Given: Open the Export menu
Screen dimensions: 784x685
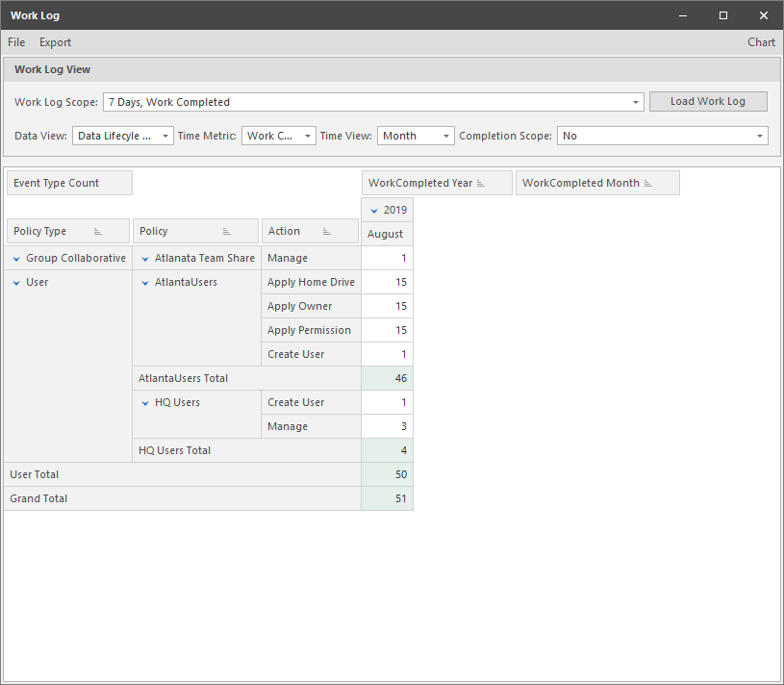Looking at the screenshot, I should [55, 42].
